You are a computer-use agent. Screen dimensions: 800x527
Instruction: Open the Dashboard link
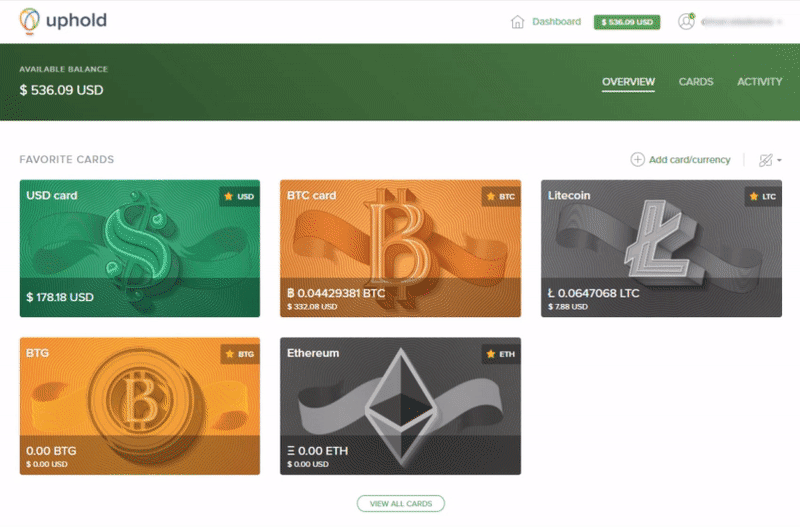tap(556, 22)
